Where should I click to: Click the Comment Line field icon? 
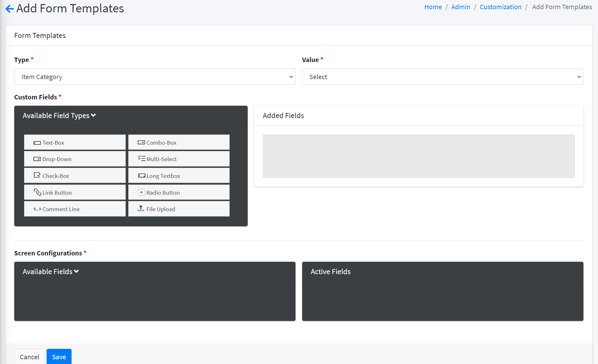(37, 209)
